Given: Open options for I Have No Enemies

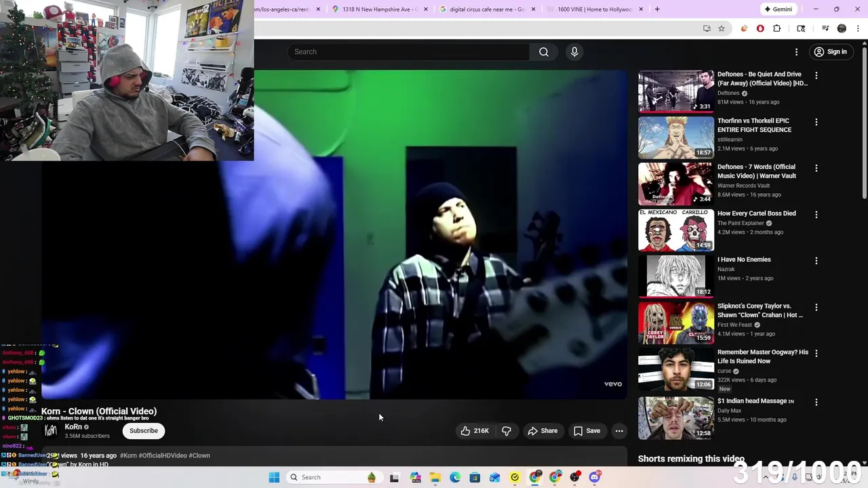Looking at the screenshot, I should [816, 261].
